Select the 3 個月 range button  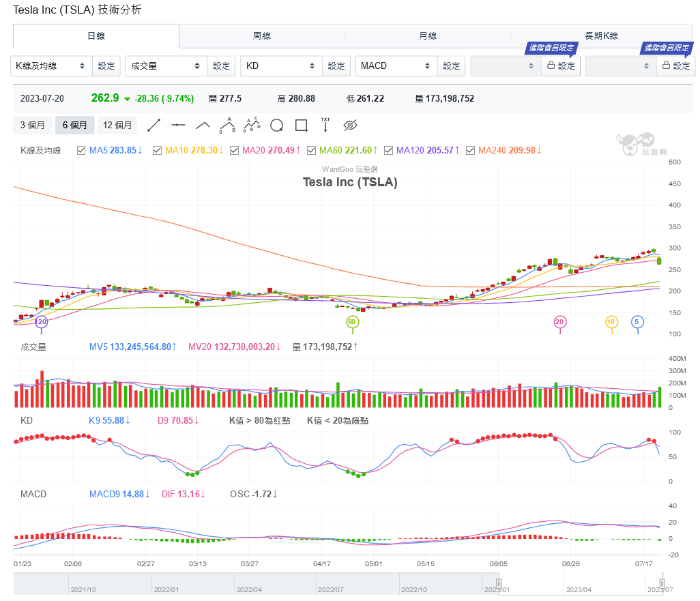click(33, 125)
